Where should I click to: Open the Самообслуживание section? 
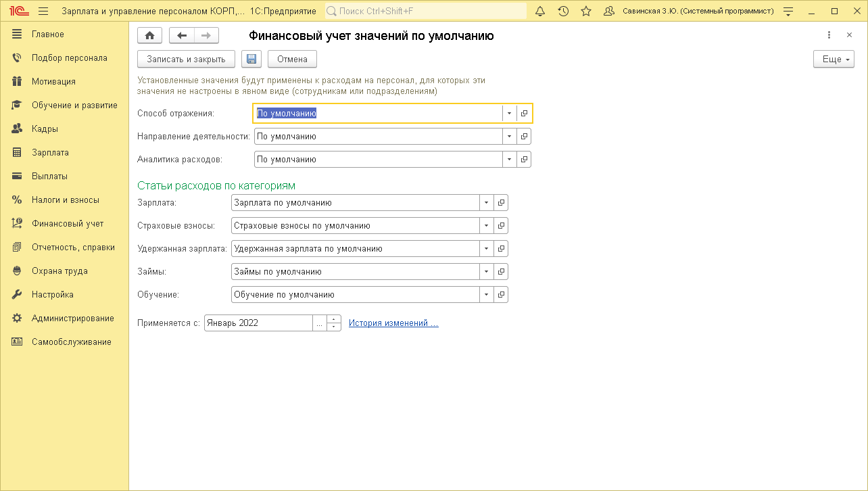64,342
